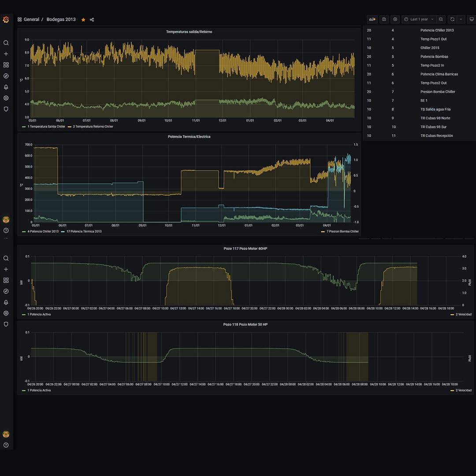Click yellow color swatch of Temperatura Retorno Chiller
The image size is (476, 476).
click(69, 127)
